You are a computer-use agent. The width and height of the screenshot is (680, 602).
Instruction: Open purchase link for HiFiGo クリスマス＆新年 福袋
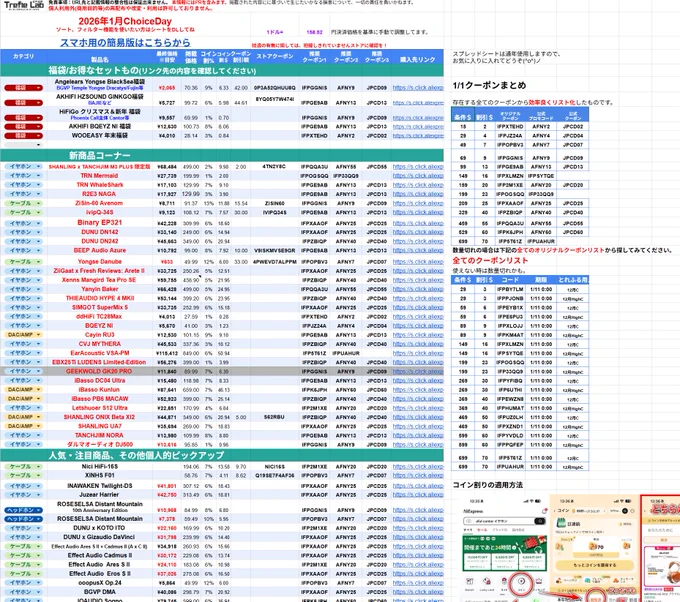click(418, 118)
